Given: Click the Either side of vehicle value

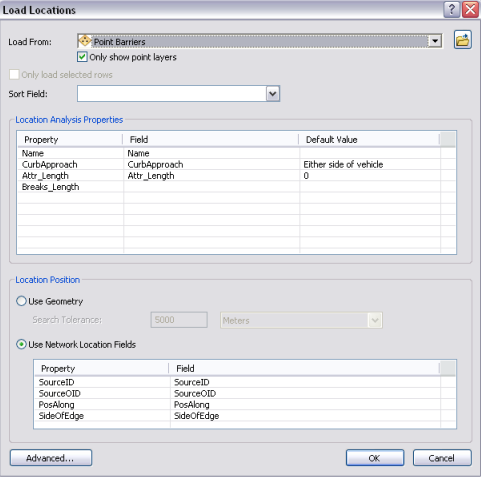Looking at the screenshot, I should pos(343,164).
